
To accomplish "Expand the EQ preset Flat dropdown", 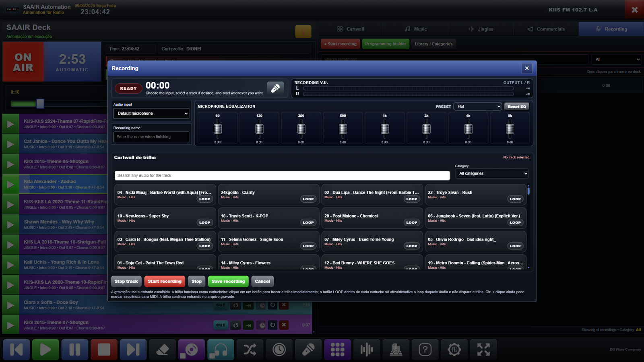I will point(478,107).
